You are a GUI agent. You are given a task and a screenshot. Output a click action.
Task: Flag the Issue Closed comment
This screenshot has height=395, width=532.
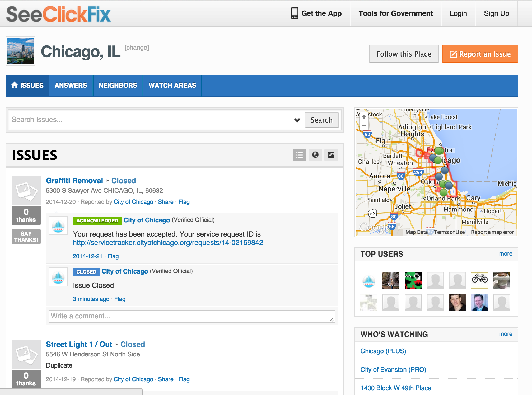click(x=120, y=299)
